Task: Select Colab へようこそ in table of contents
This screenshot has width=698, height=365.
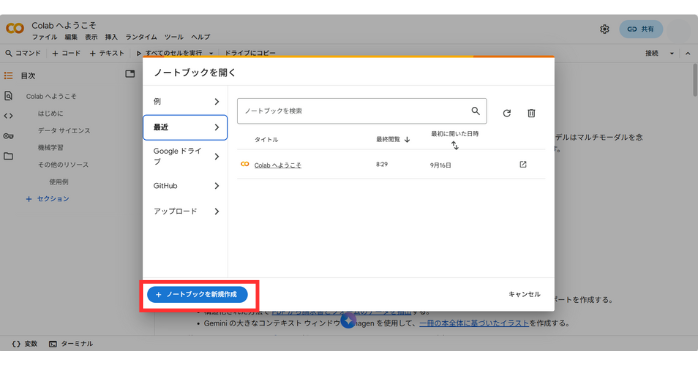Action: [51, 96]
